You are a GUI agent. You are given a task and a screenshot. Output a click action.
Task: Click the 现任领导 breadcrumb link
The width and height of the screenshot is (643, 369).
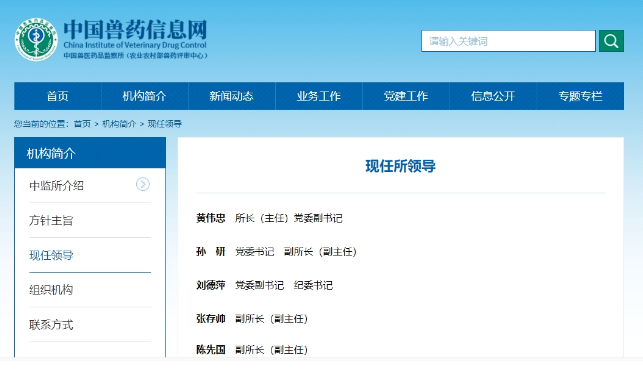coord(164,124)
